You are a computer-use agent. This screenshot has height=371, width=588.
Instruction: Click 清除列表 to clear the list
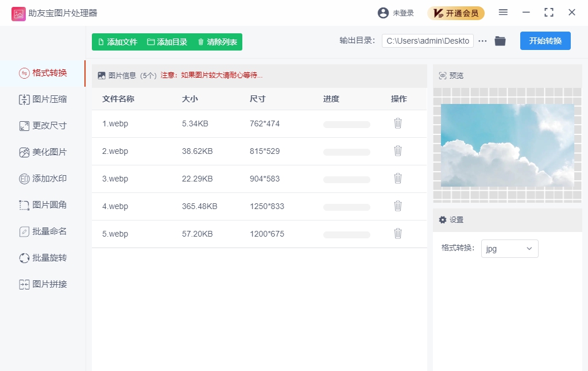coord(217,42)
